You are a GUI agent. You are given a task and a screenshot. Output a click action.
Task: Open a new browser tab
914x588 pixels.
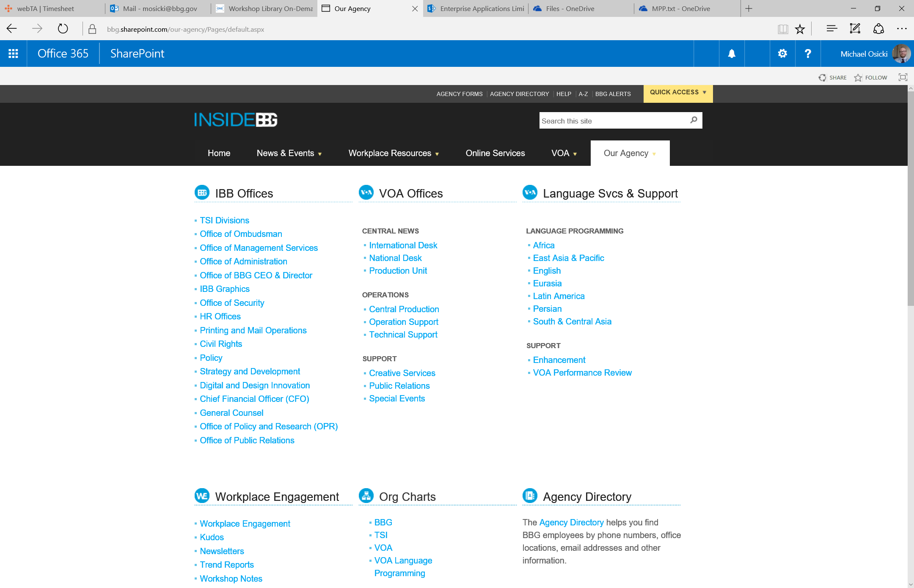coord(749,8)
